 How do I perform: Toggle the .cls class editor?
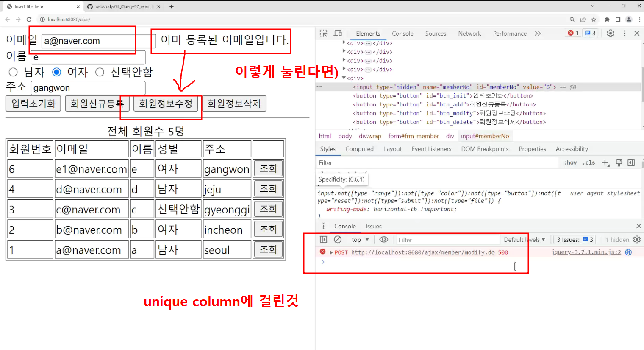coord(588,162)
